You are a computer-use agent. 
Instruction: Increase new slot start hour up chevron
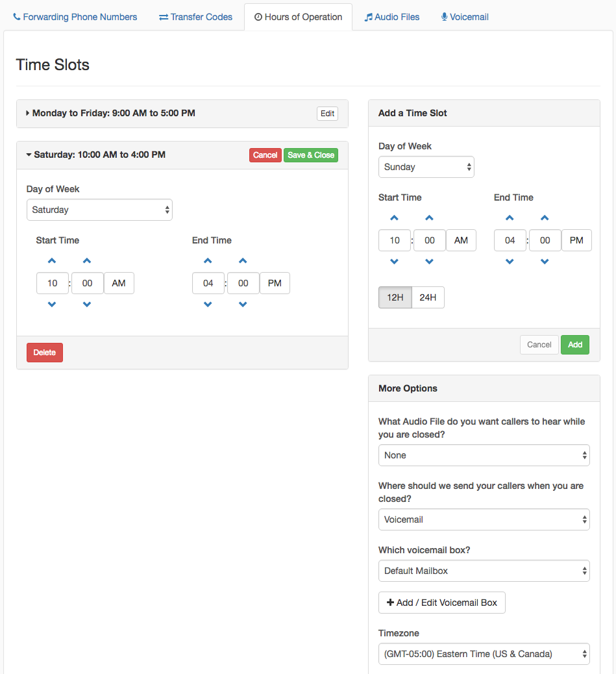click(395, 218)
